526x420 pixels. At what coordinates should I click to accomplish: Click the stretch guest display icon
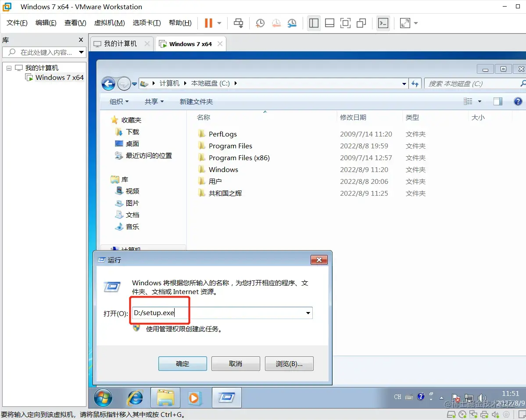pos(405,23)
